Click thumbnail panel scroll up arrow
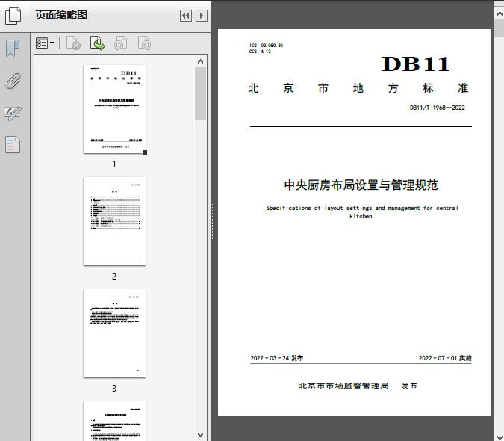 (x=201, y=61)
